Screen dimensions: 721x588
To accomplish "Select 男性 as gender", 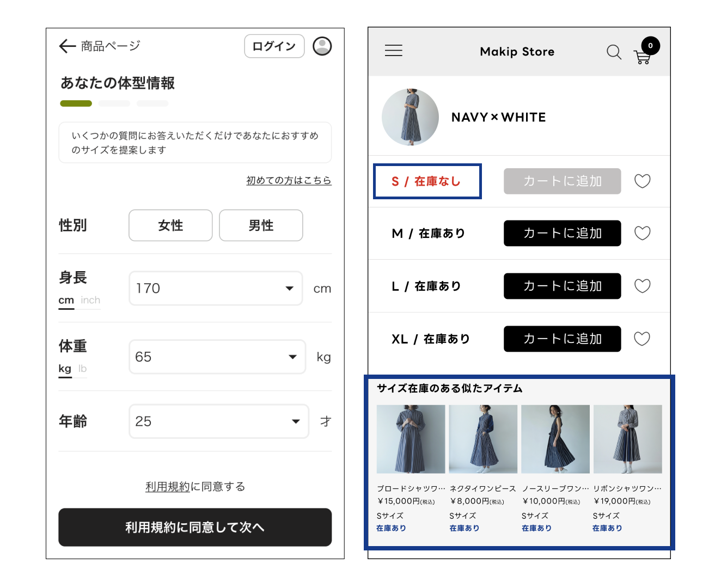I will coord(261,225).
